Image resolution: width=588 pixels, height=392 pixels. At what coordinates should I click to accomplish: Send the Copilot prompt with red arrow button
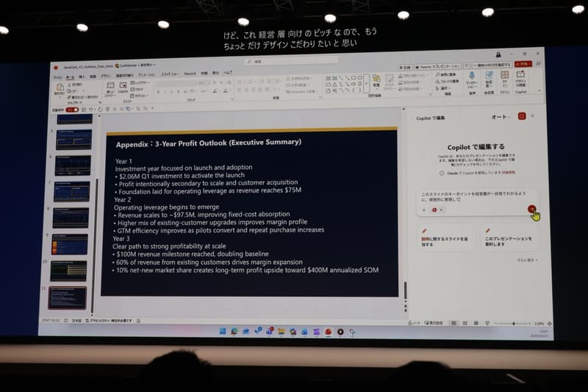tap(531, 210)
